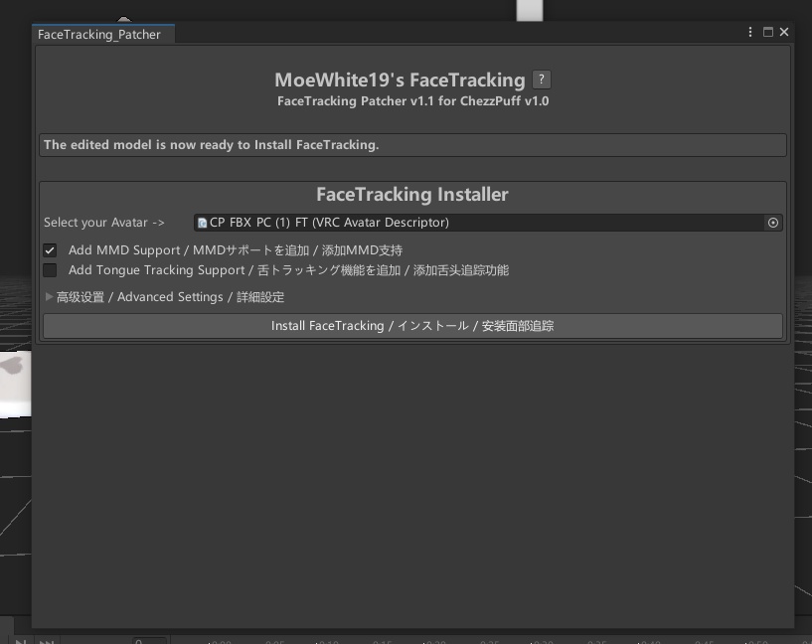Enable the Add Tongue Tracking Support checkbox

[50, 269]
